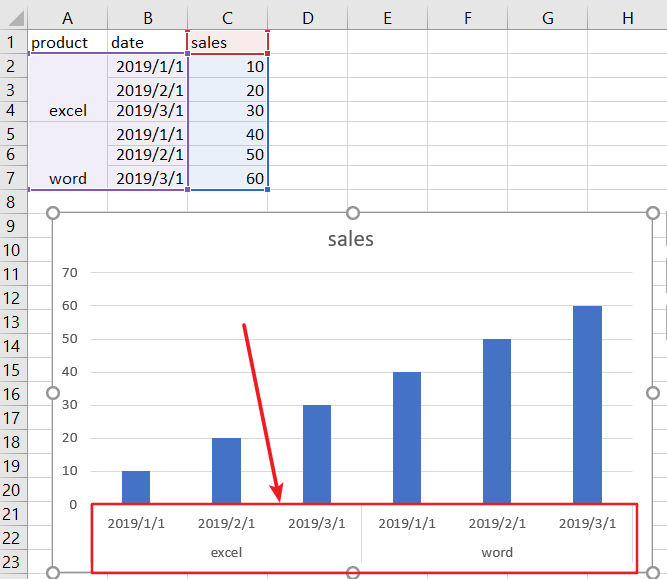Click the merged 'word' product cell

[67, 155]
